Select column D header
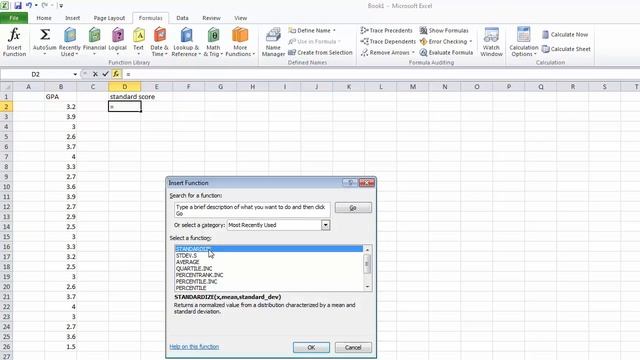 click(124, 87)
